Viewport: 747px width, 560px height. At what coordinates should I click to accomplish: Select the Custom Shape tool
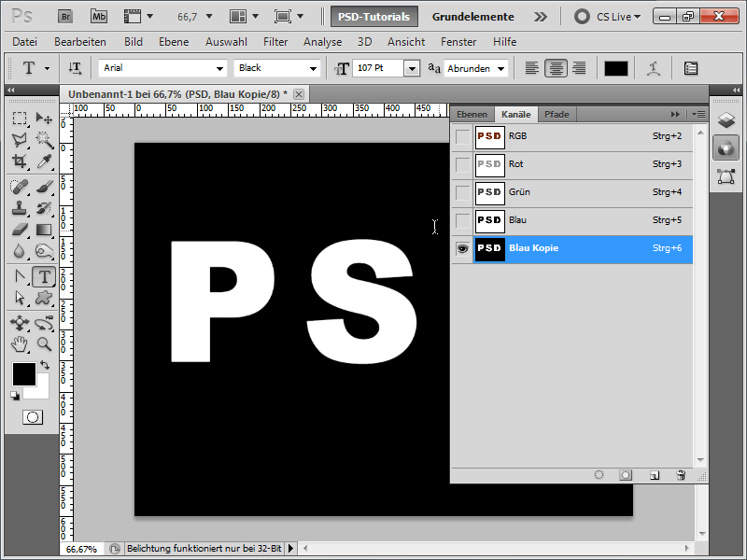pyautogui.click(x=44, y=298)
